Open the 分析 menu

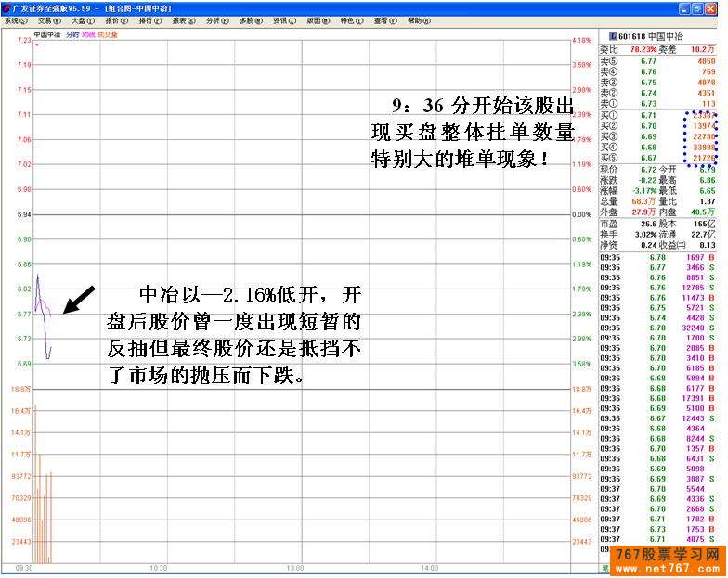(x=217, y=20)
